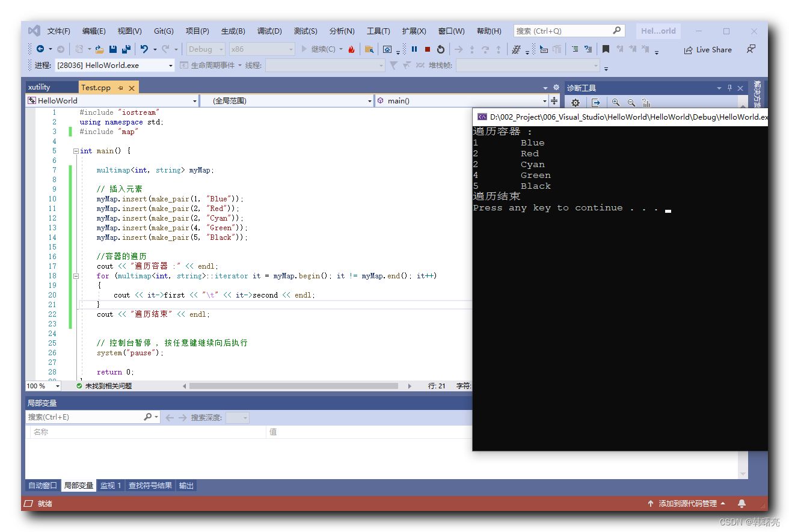The height and width of the screenshot is (532, 789).
Task: Open diagnostic tools settings gear
Action: tap(576, 103)
